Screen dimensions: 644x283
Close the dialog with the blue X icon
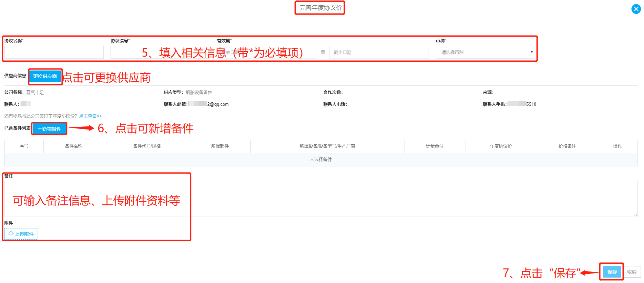pyautogui.click(x=636, y=9)
